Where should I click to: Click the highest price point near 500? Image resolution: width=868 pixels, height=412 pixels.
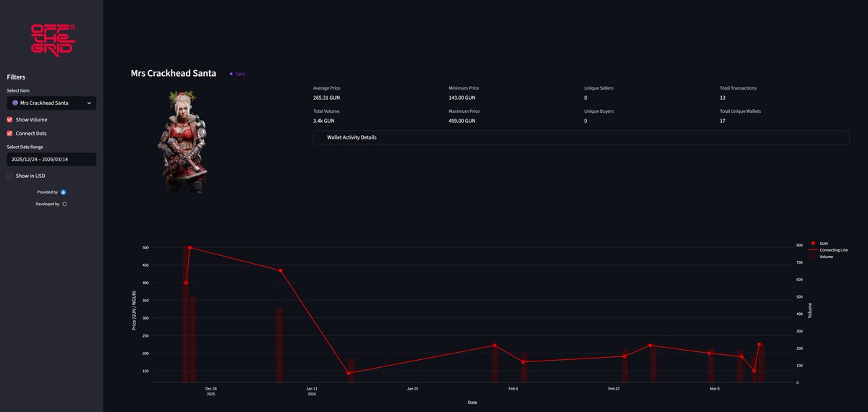(190, 248)
